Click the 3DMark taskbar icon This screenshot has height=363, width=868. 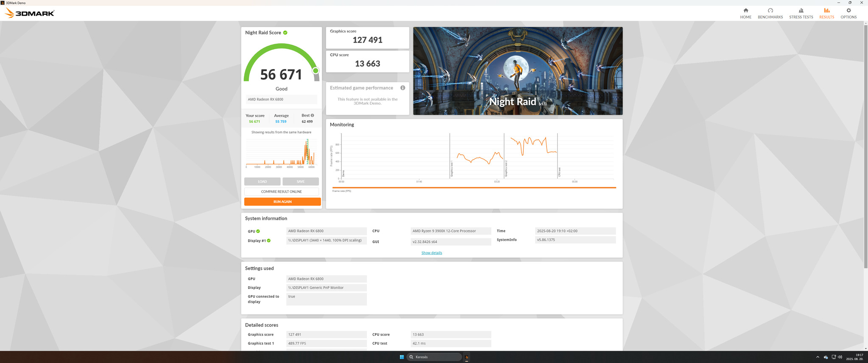coord(466,357)
